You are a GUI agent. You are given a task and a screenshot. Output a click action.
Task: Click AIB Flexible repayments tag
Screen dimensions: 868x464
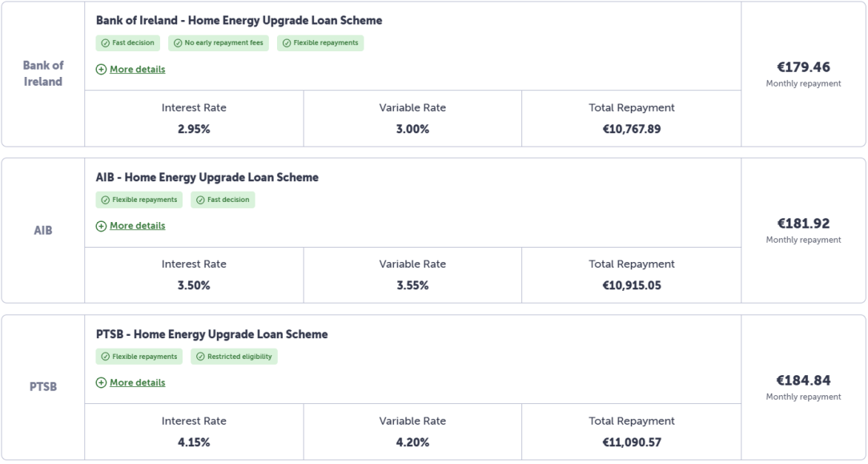(139, 200)
